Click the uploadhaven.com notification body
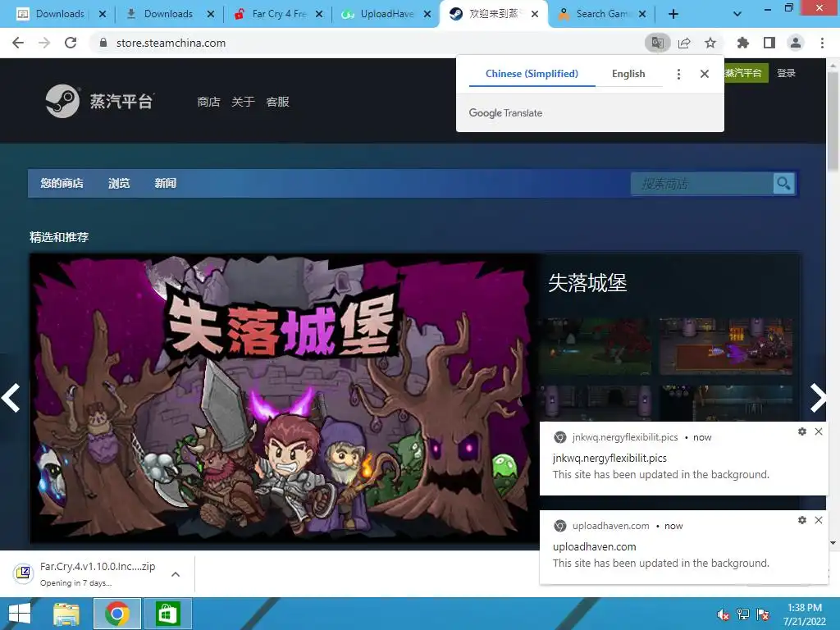The width and height of the screenshot is (840, 630). 683,547
